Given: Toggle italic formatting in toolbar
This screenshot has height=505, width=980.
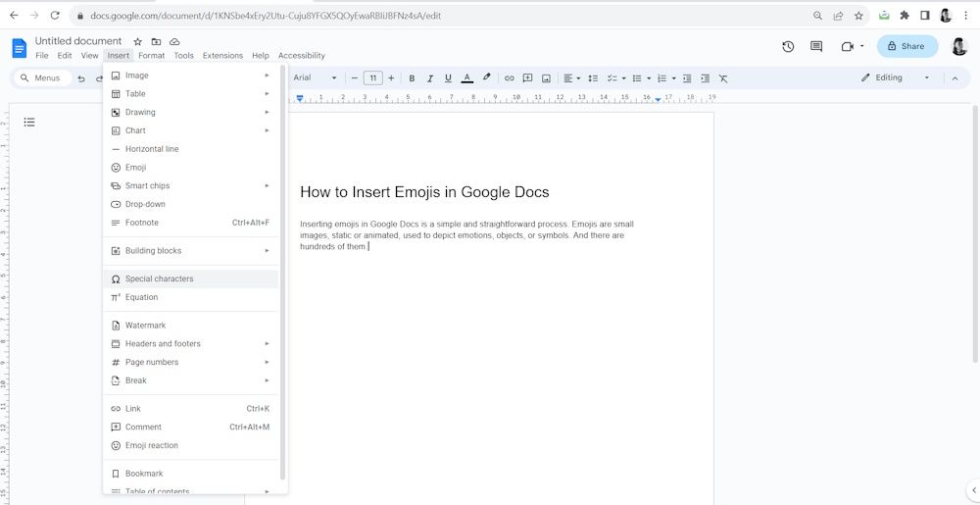Looking at the screenshot, I should coord(430,78).
